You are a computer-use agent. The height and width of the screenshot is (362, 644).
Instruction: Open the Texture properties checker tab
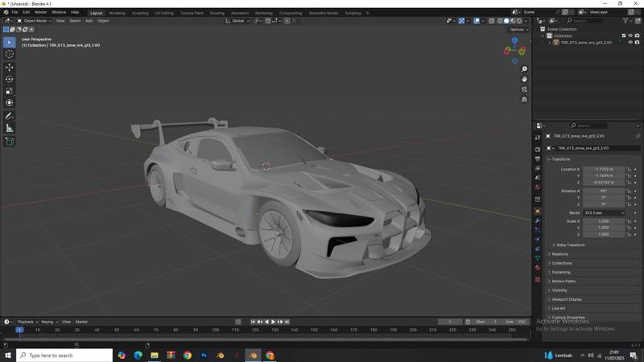(x=538, y=279)
